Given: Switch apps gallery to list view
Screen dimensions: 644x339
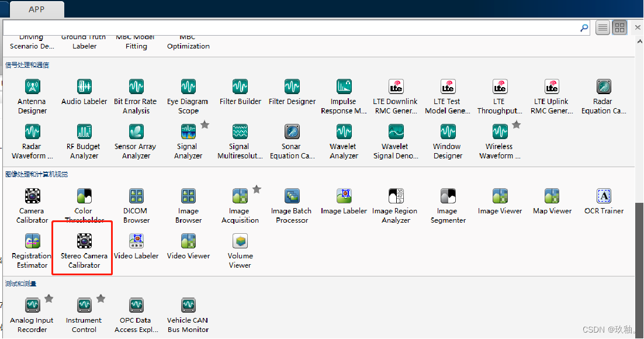Looking at the screenshot, I should (x=603, y=27).
